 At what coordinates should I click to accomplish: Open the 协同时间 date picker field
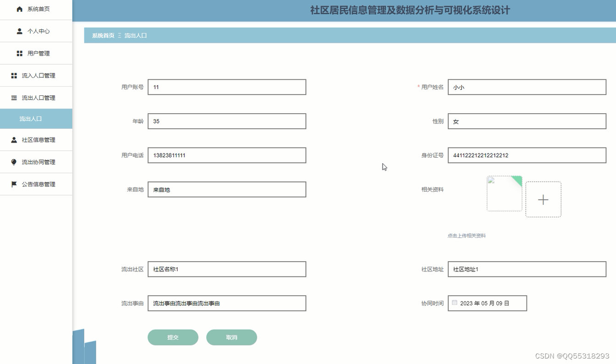click(x=487, y=303)
